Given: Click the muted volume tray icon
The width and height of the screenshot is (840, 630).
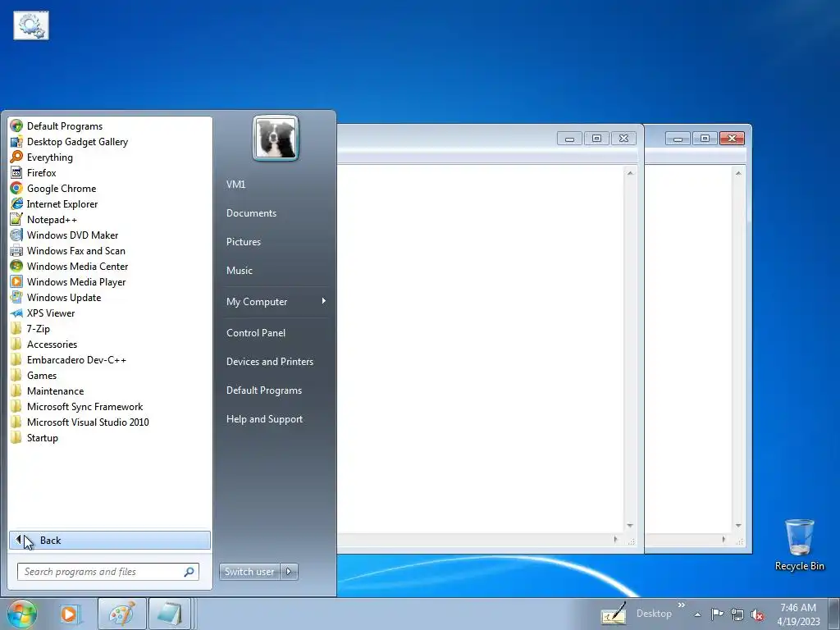Looking at the screenshot, I should [x=757, y=614].
